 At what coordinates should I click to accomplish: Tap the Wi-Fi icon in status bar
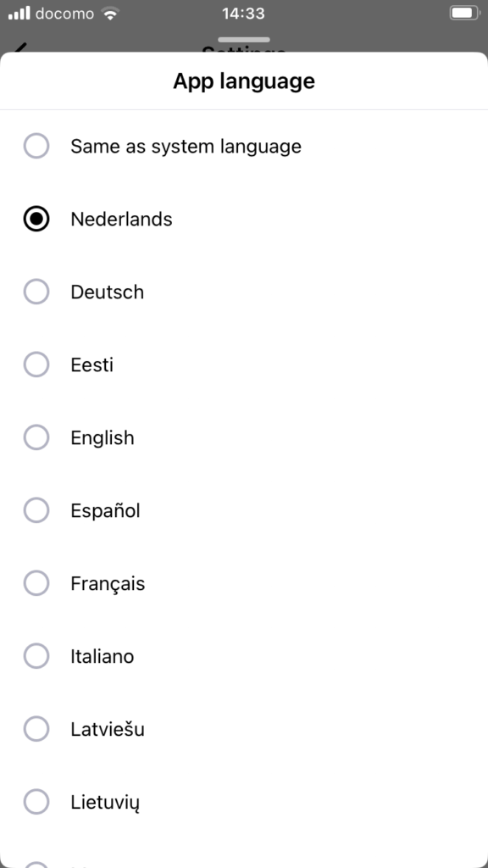111,14
